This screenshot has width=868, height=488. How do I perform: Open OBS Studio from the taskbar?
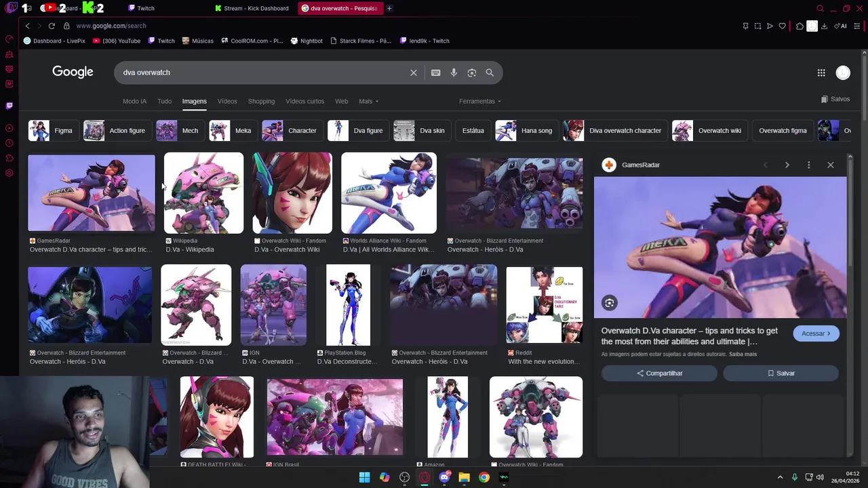click(x=405, y=477)
